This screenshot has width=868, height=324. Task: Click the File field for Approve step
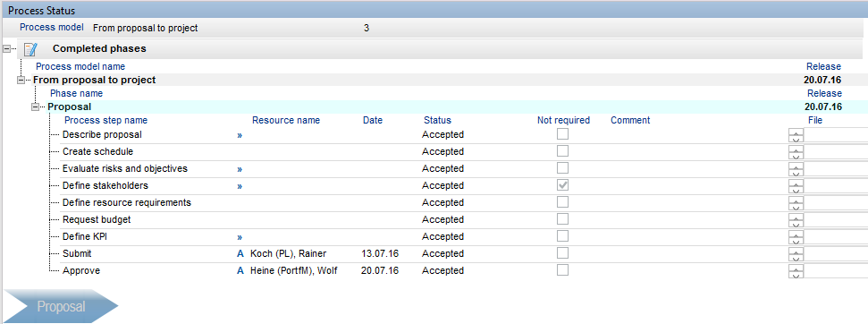(x=836, y=271)
